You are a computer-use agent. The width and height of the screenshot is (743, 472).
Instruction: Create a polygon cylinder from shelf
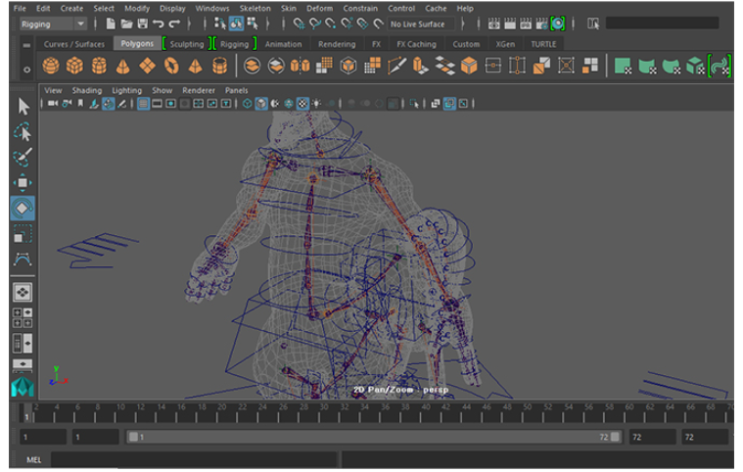(99, 65)
